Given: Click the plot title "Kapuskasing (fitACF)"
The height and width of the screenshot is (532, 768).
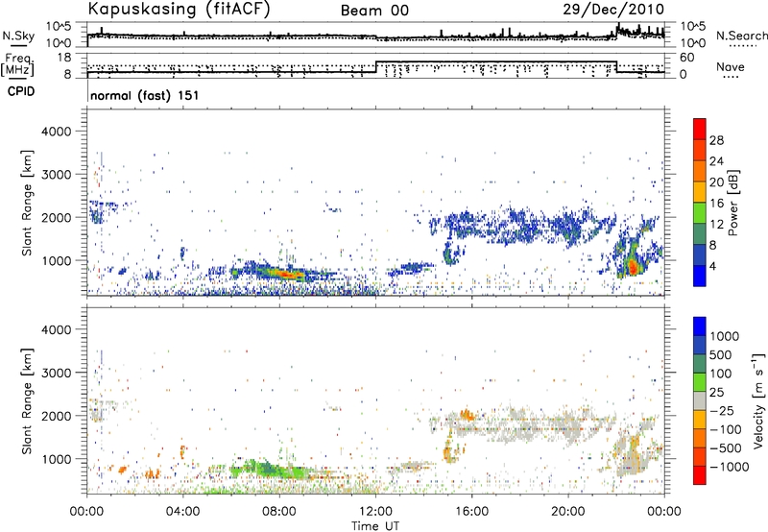Looking at the screenshot, I should (179, 9).
